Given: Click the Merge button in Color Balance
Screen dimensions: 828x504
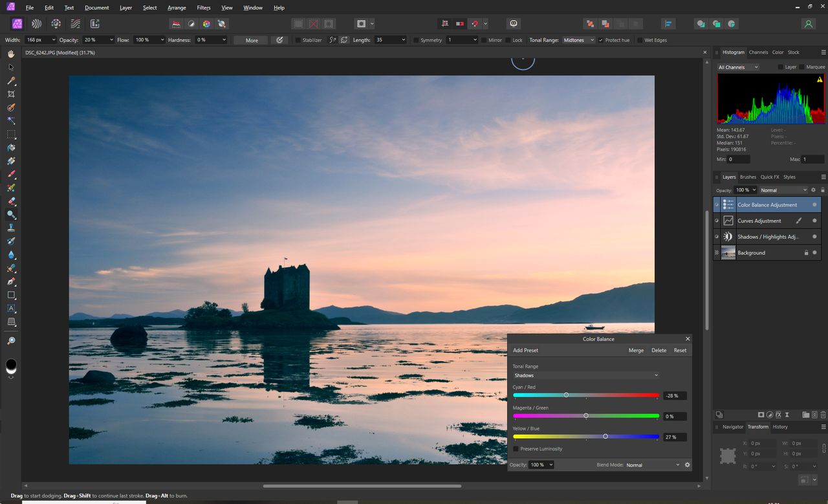Looking at the screenshot, I should click(x=636, y=351).
